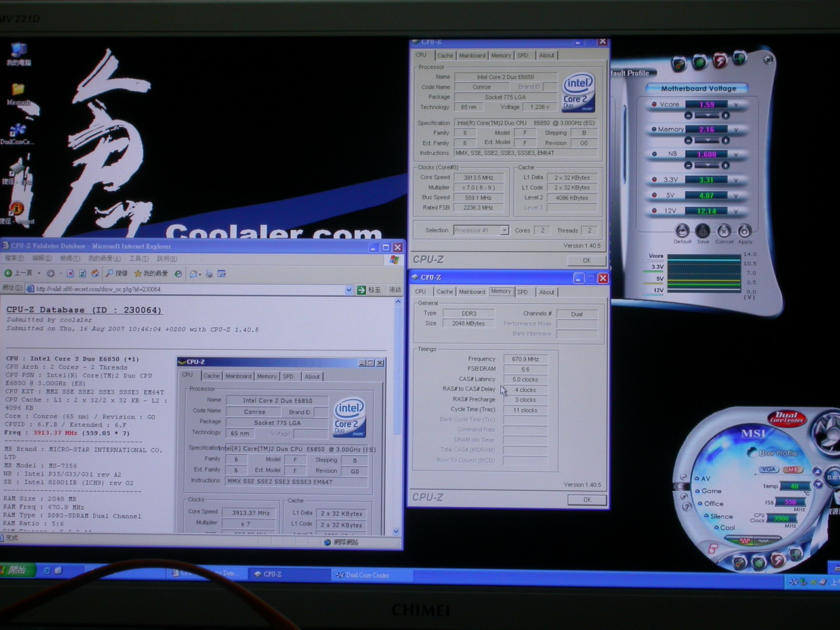Increase Vcore with the plus button
Screen dimensions: 840x630
pyautogui.click(x=725, y=115)
